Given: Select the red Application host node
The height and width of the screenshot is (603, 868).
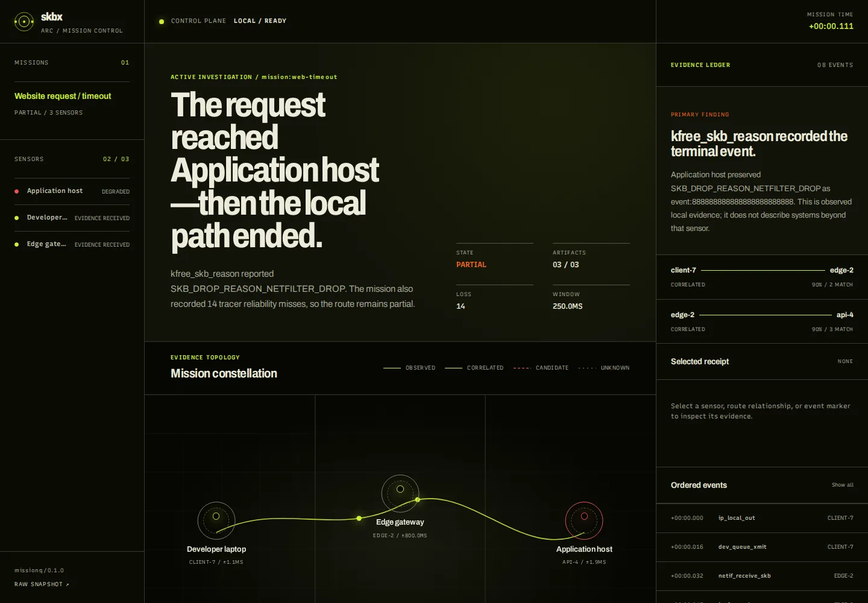Looking at the screenshot, I should click(584, 520).
